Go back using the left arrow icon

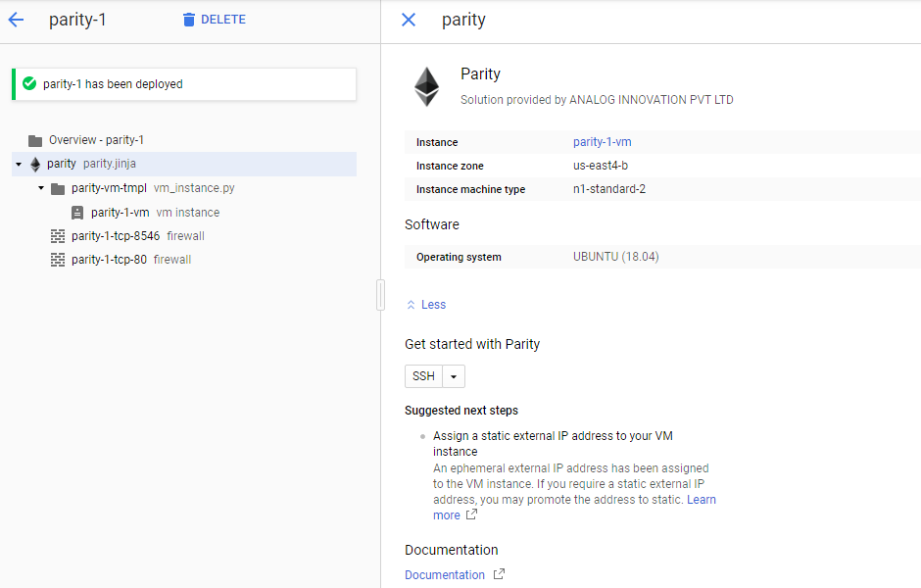coord(16,20)
